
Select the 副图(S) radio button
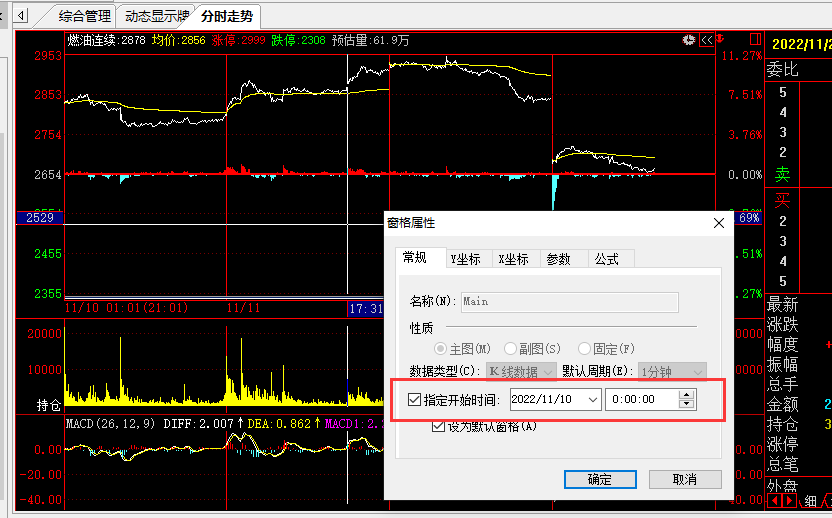point(511,348)
